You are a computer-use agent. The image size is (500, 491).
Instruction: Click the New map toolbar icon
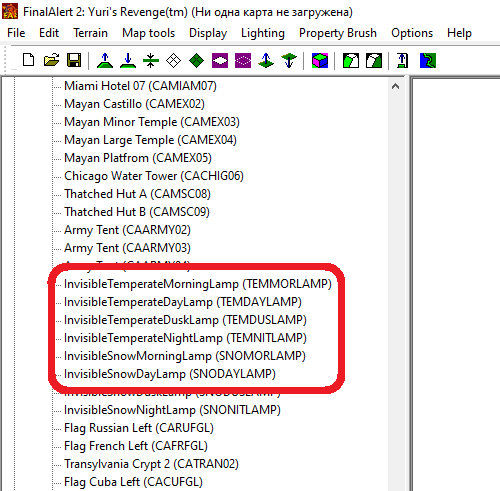[28, 60]
